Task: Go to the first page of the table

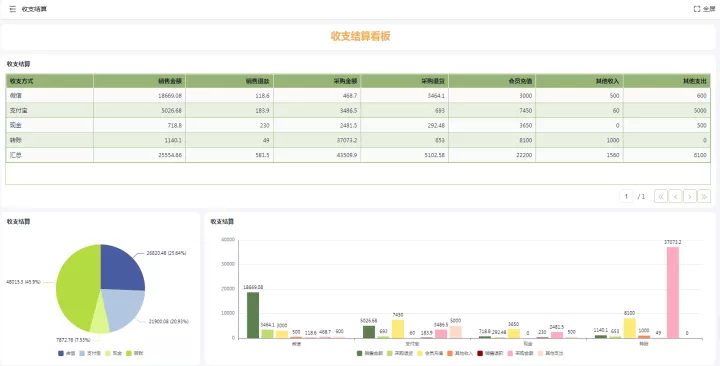Action: 661,197
